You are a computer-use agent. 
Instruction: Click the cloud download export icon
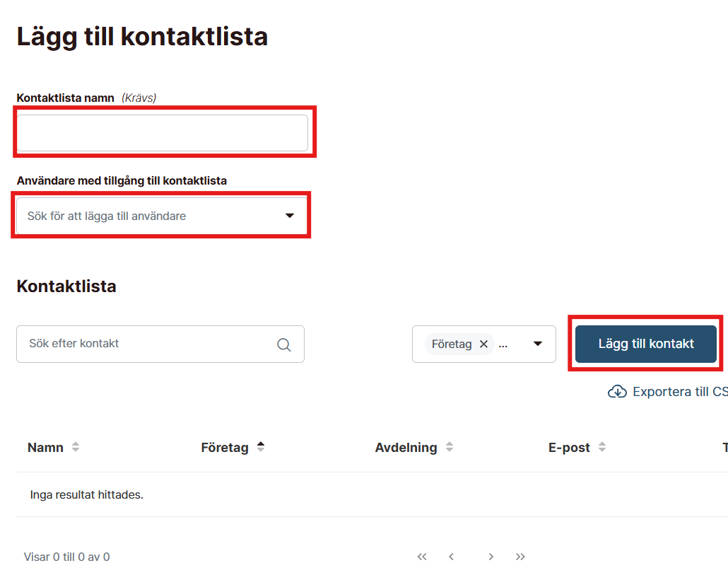(617, 392)
